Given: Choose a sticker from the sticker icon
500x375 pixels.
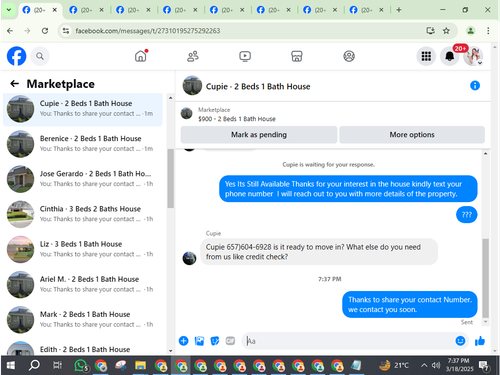Looking at the screenshot, I should pos(215,341).
